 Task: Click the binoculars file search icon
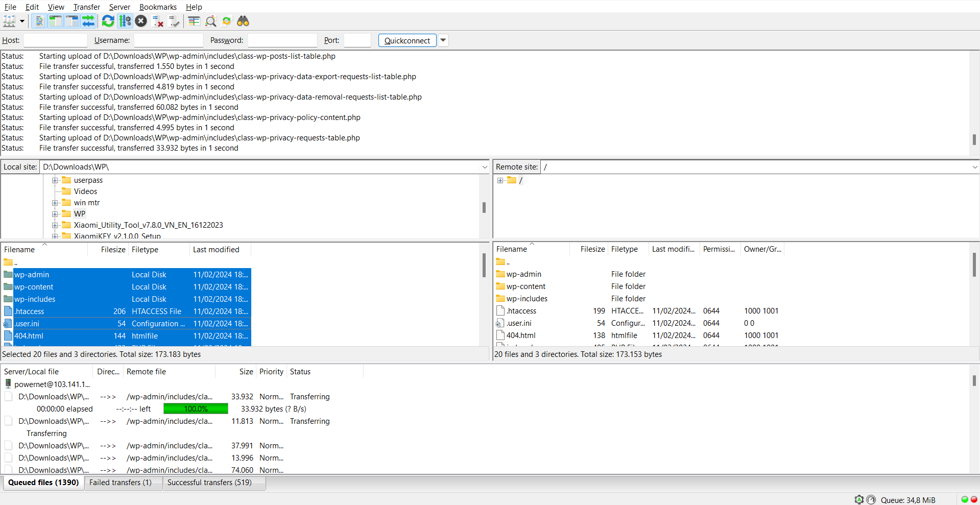coord(243,21)
